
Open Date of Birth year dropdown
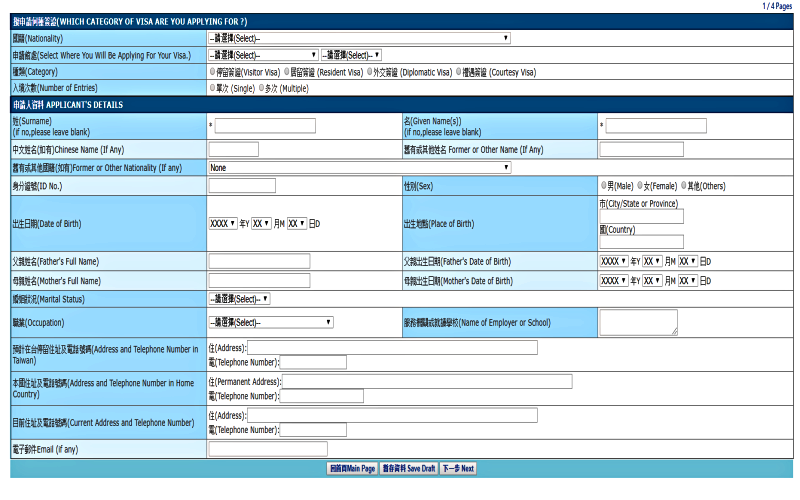point(223,224)
